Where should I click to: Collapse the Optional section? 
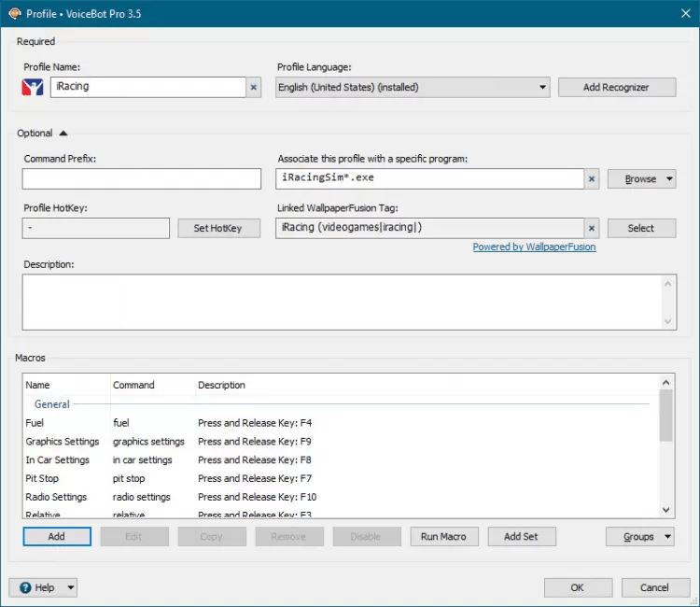63,134
